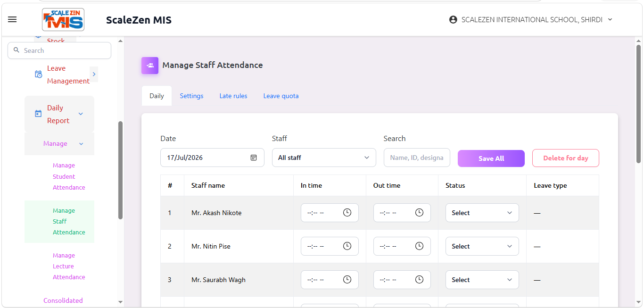This screenshot has width=644, height=308.
Task: Click the sidebar scroll-up arrow
Action: [x=120, y=41]
